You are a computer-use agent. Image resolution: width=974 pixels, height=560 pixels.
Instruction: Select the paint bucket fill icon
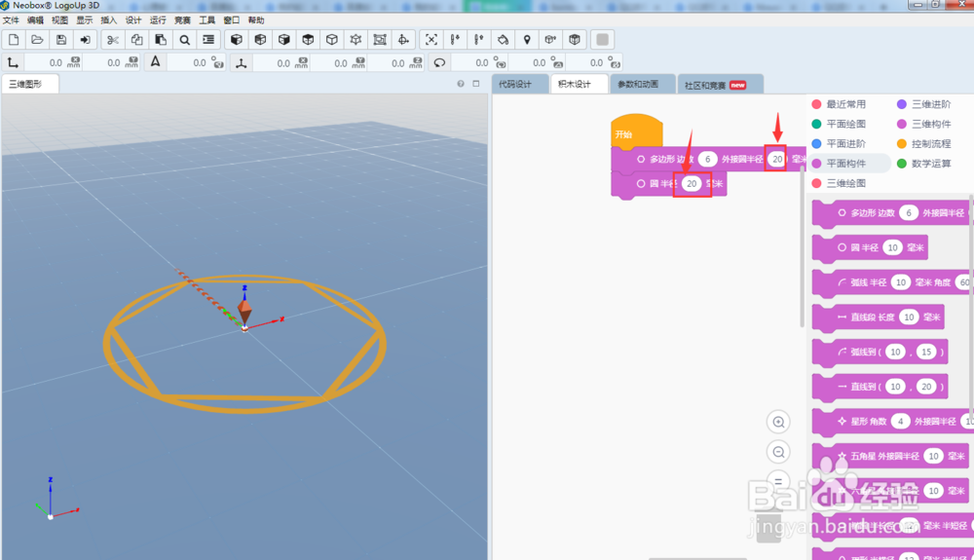click(503, 40)
